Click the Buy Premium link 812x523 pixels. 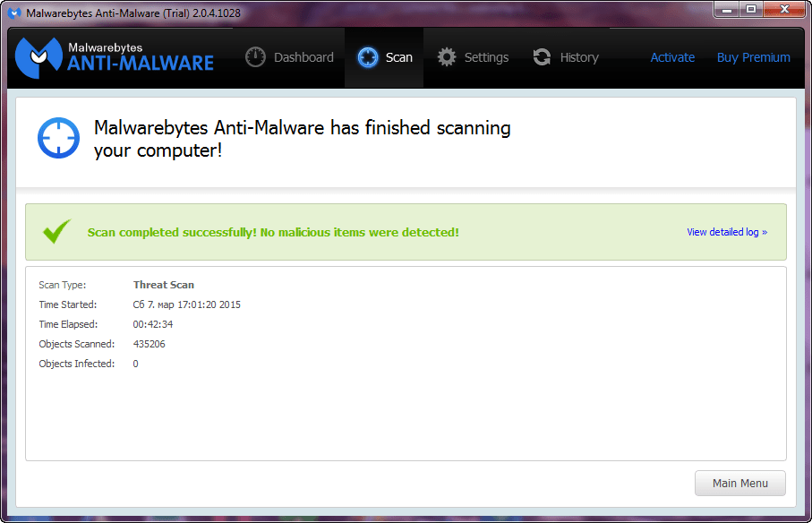click(x=754, y=57)
